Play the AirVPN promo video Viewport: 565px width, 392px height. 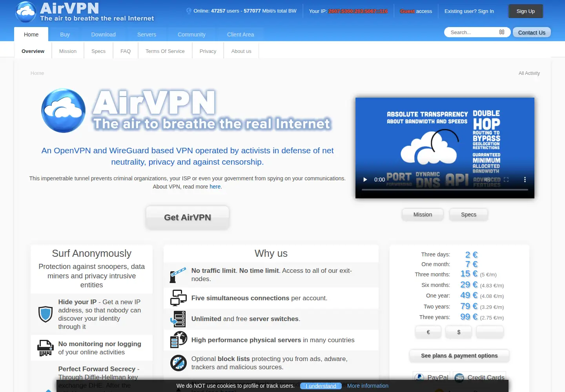[x=365, y=180]
